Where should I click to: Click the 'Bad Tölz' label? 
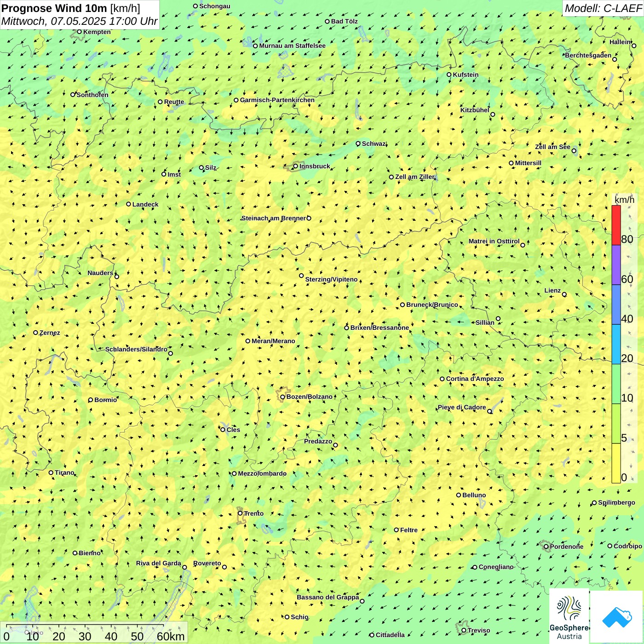tap(345, 22)
